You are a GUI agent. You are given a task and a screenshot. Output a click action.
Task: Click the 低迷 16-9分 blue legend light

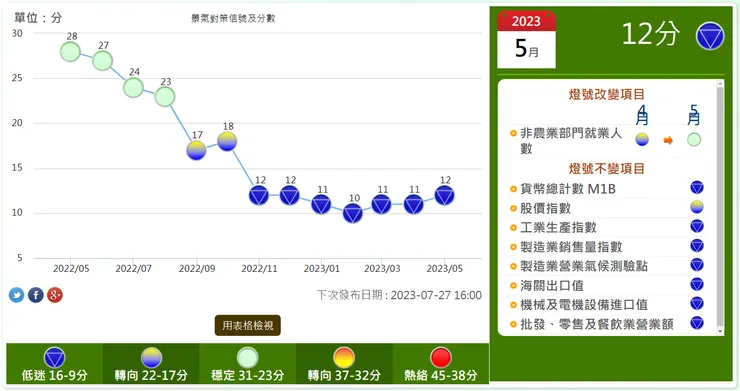[x=54, y=357]
